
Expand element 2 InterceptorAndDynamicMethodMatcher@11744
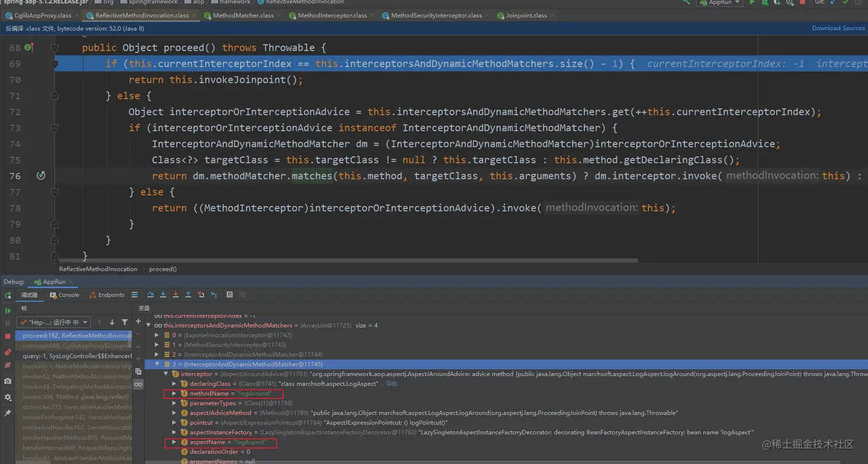point(157,354)
